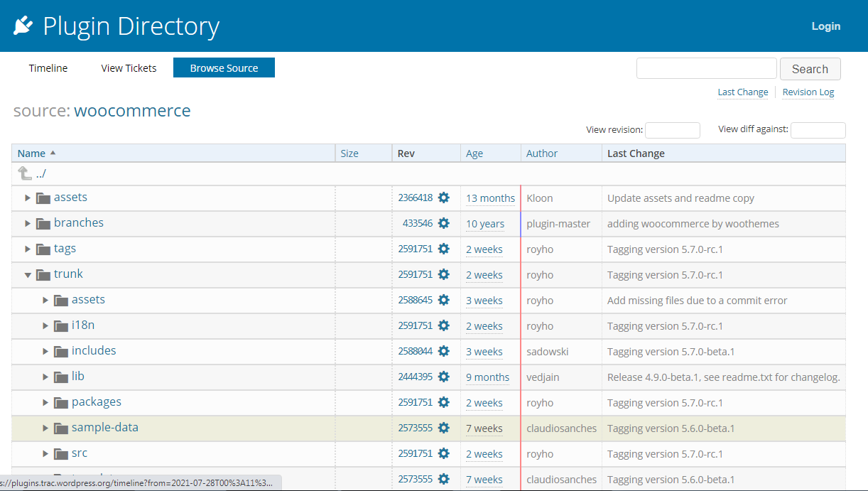Expand the tags folder
The image size is (868, 491).
(x=28, y=249)
